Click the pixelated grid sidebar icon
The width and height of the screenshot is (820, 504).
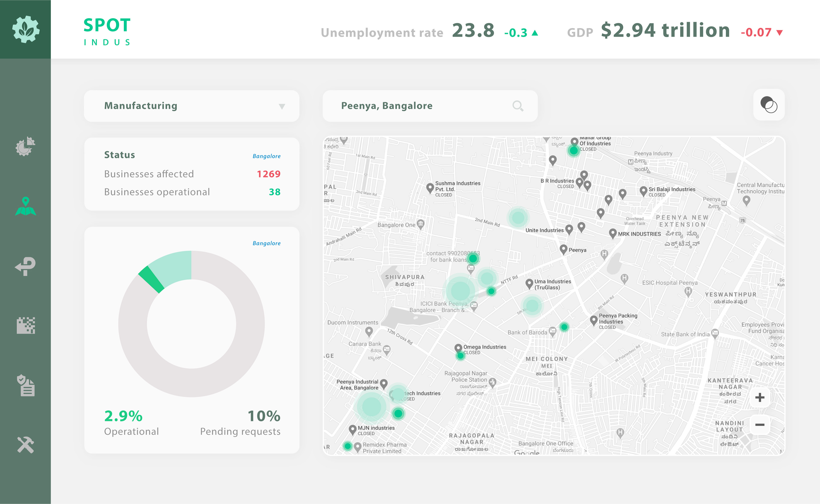pyautogui.click(x=26, y=325)
